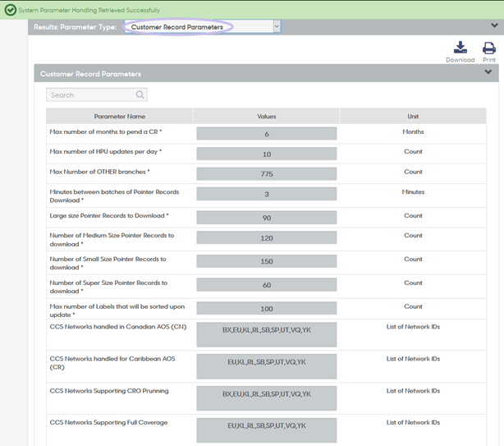Click the Parameter Name column header
The width and height of the screenshot is (504, 446).
click(120, 117)
